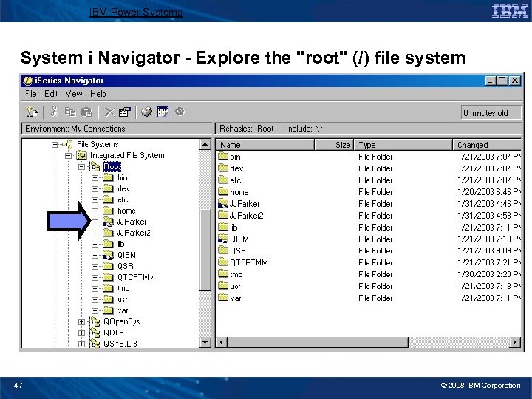Open the Help menu
Viewport: 532px width, 399px height.
coord(98,94)
